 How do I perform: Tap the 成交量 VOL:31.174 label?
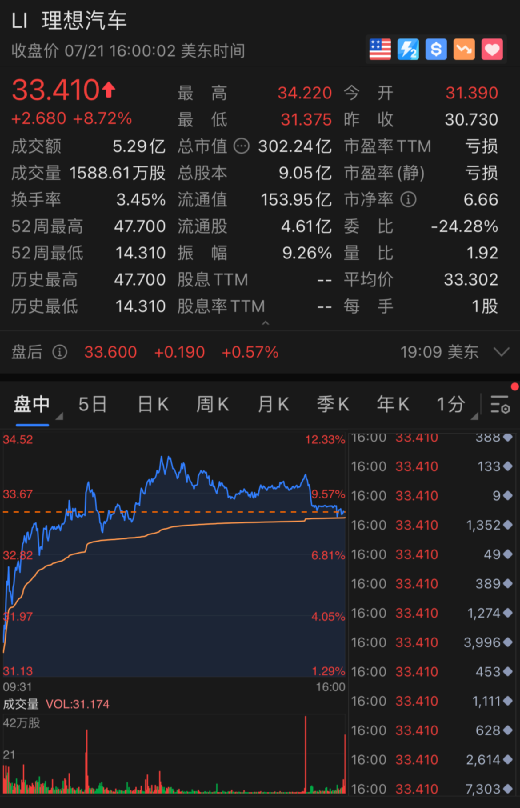tap(56, 704)
